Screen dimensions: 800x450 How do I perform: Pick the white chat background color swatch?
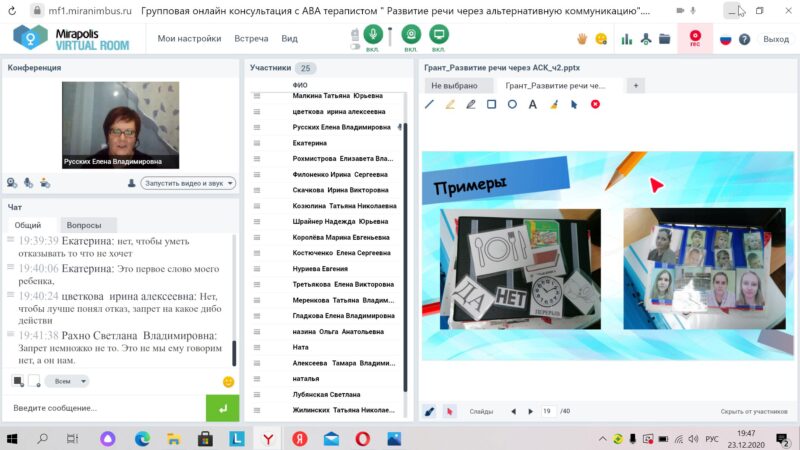34,381
